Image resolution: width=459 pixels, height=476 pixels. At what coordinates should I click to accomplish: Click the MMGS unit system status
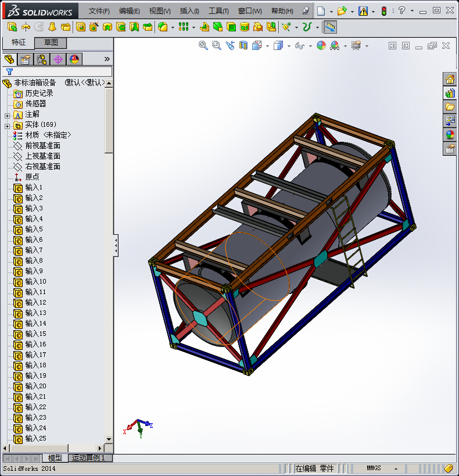pyautogui.click(x=374, y=468)
